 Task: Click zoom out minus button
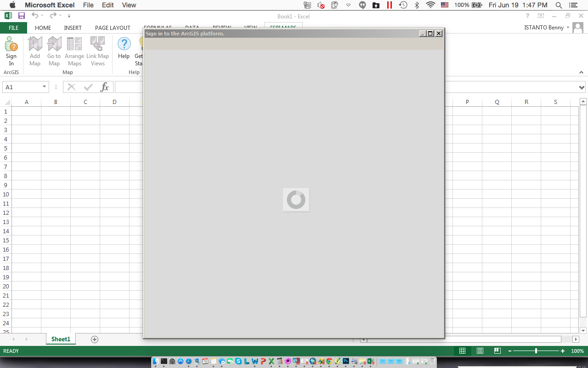click(510, 351)
